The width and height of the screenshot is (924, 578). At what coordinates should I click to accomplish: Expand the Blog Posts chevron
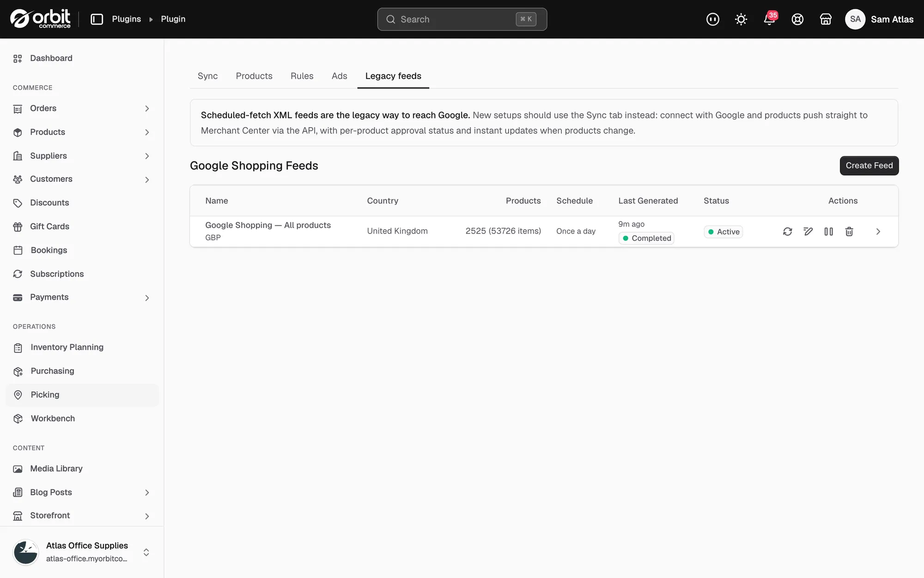pos(147,492)
